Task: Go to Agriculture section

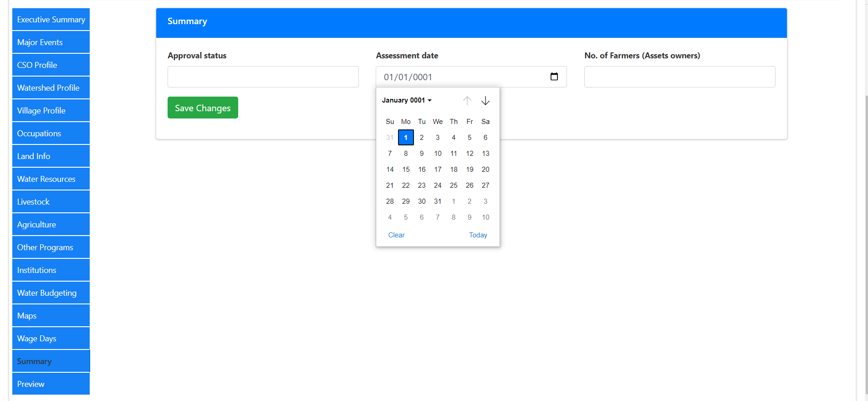Action: click(51, 224)
